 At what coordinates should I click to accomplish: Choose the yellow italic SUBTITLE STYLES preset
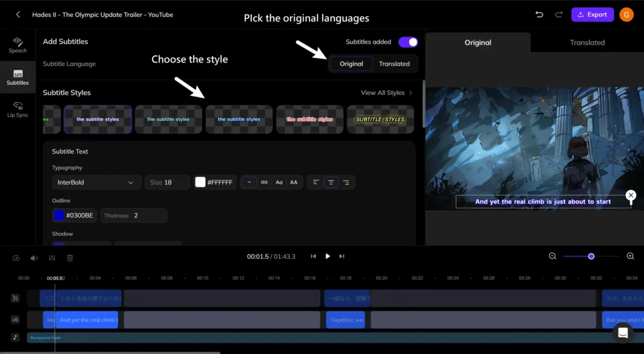pos(380,119)
